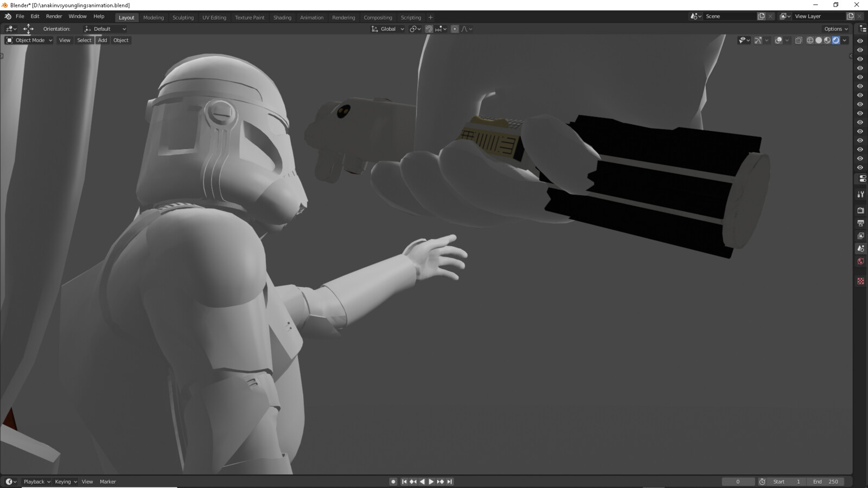Toggle X-ray mode
The image size is (868, 488).
(x=799, y=40)
